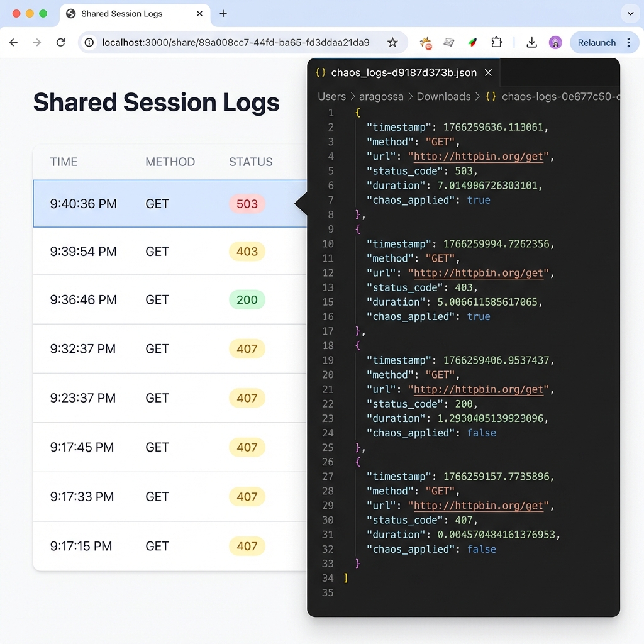Select the chaos_logs-d9187d373b.json editor tab
The image size is (644, 644).
(x=403, y=73)
